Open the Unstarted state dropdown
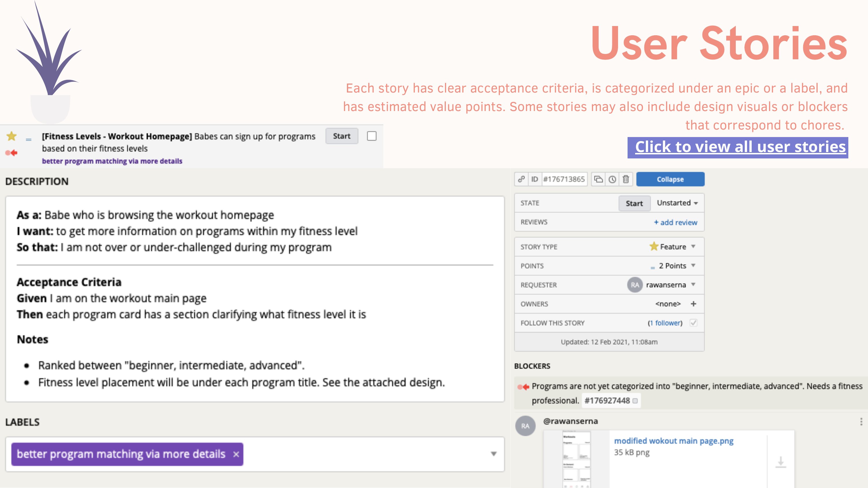868x488 pixels. (x=677, y=203)
